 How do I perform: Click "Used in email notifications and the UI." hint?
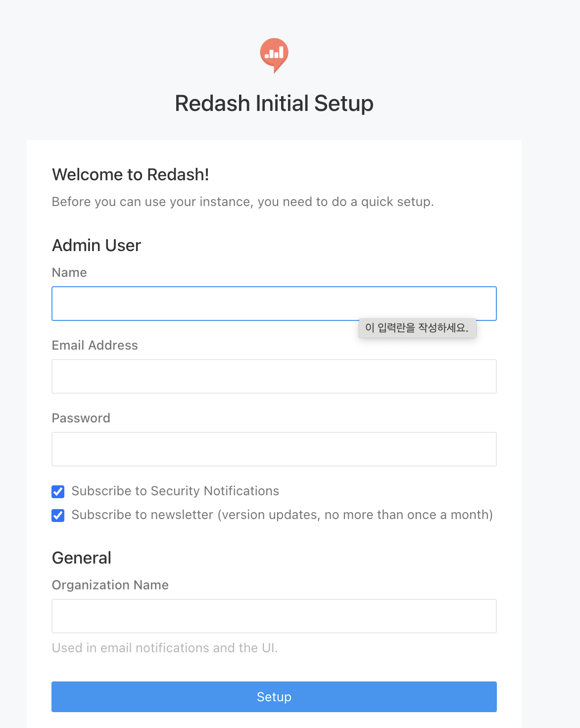tap(165, 648)
